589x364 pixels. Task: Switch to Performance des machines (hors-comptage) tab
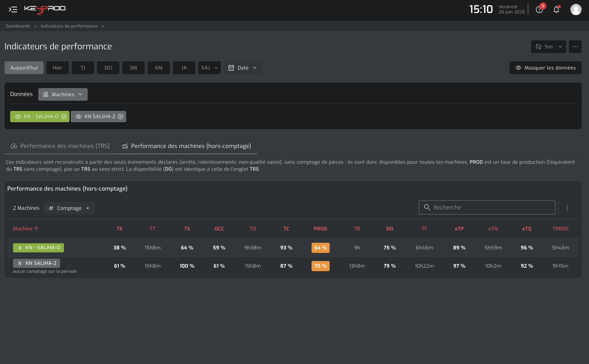click(x=186, y=146)
